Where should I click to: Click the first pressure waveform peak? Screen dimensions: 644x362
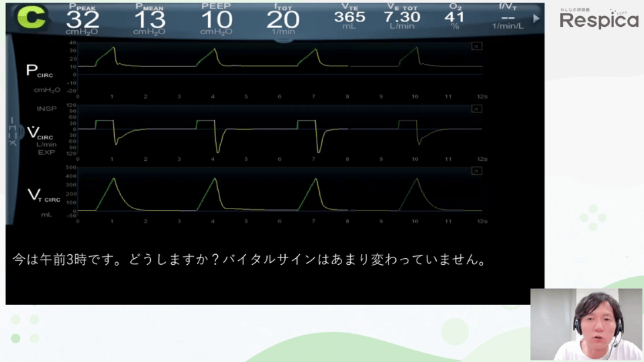(114, 48)
